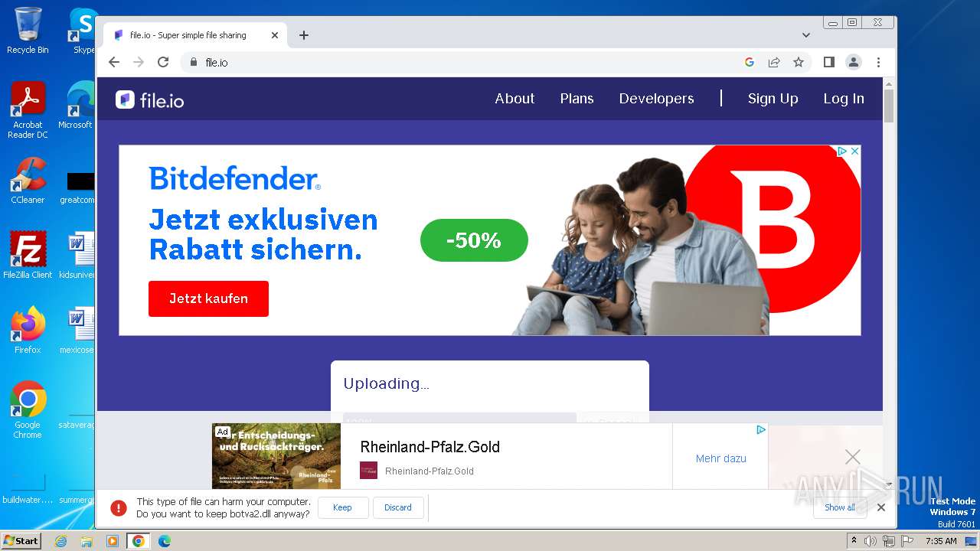980x551 pixels.
Task: Open the About page
Action: [x=514, y=99]
